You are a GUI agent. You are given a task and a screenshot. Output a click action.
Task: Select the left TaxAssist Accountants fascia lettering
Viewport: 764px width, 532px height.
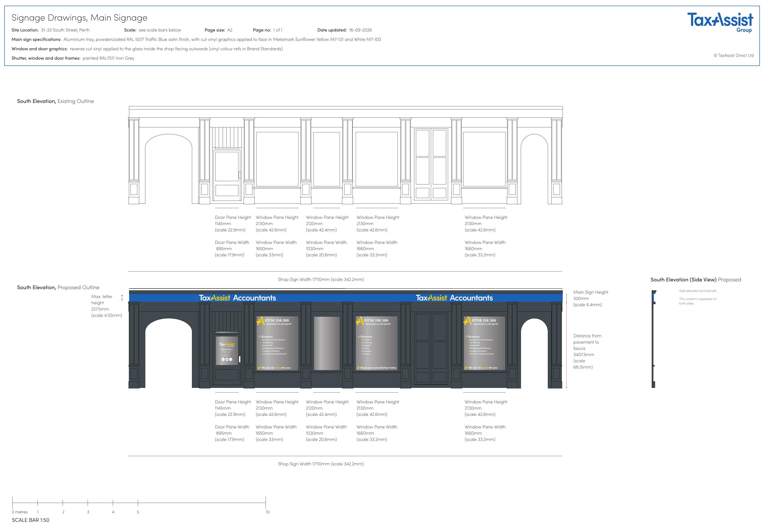pyautogui.click(x=238, y=298)
